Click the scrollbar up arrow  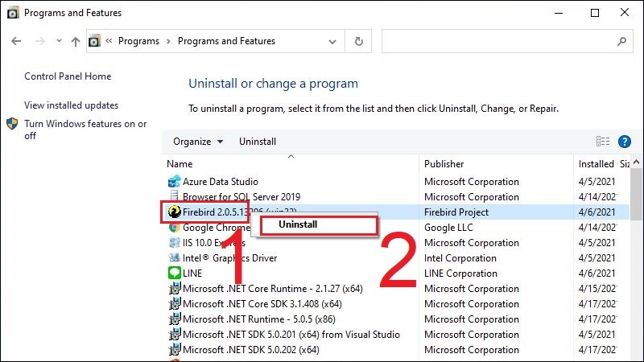637,162
